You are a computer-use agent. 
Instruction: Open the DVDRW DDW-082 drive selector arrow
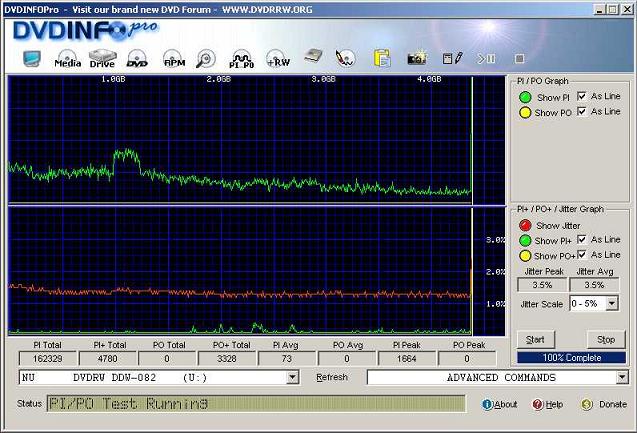[x=292, y=378]
